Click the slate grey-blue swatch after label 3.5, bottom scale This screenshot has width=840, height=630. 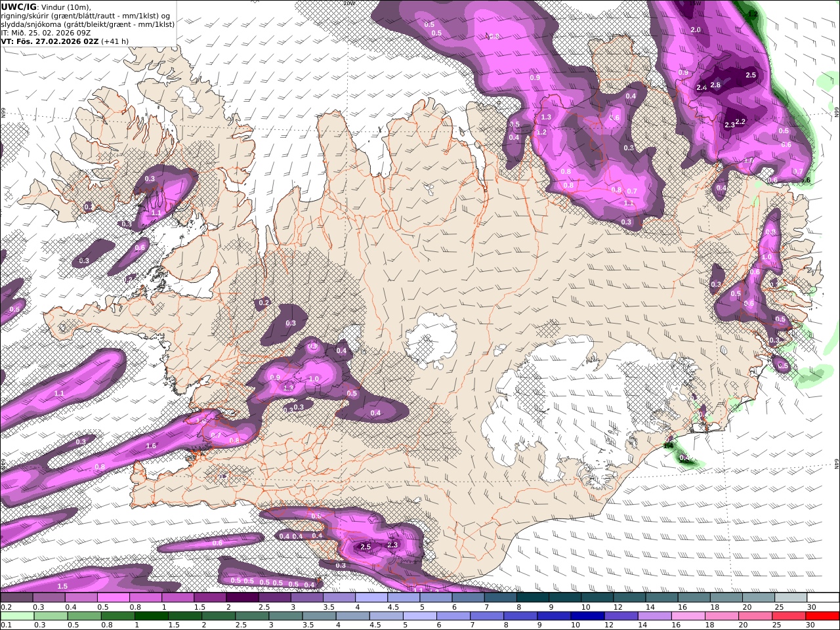coord(319,616)
